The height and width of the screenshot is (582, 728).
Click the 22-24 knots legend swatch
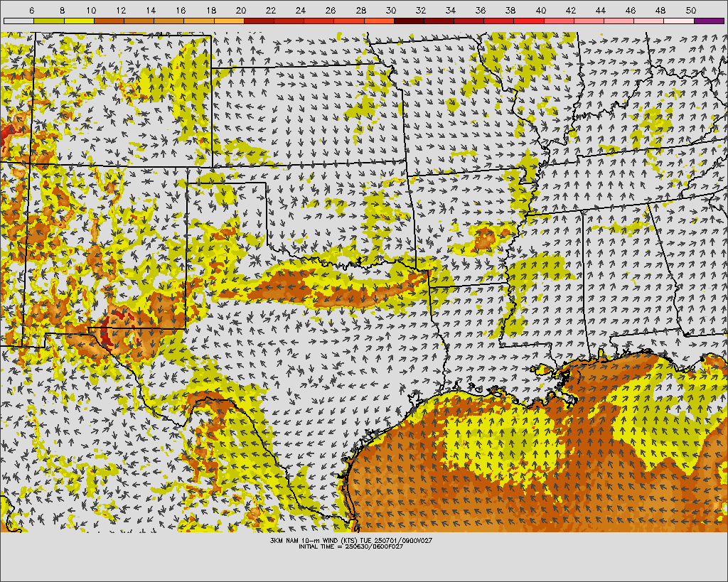[289, 21]
